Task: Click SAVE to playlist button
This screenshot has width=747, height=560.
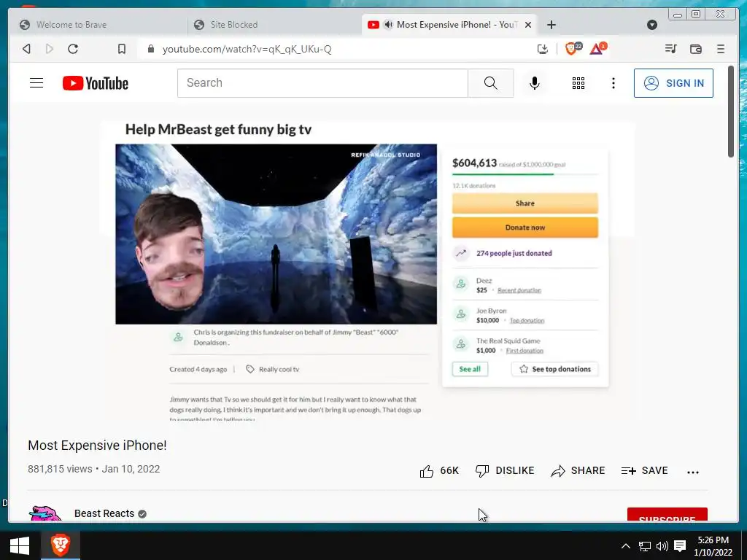Action: coord(645,471)
